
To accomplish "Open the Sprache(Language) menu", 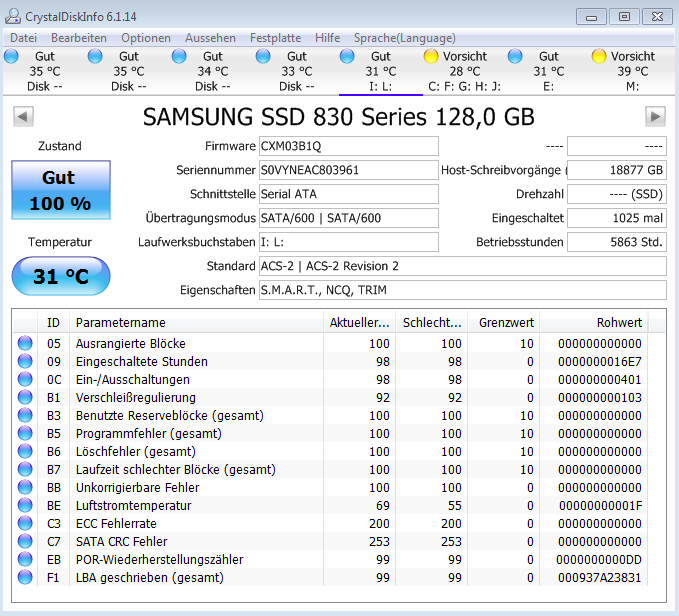I will 404,38.
